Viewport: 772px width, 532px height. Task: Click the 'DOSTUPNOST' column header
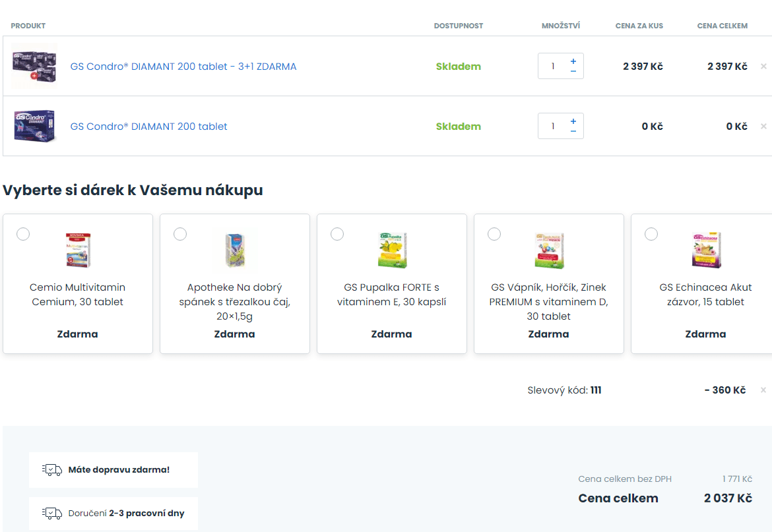pos(459,26)
